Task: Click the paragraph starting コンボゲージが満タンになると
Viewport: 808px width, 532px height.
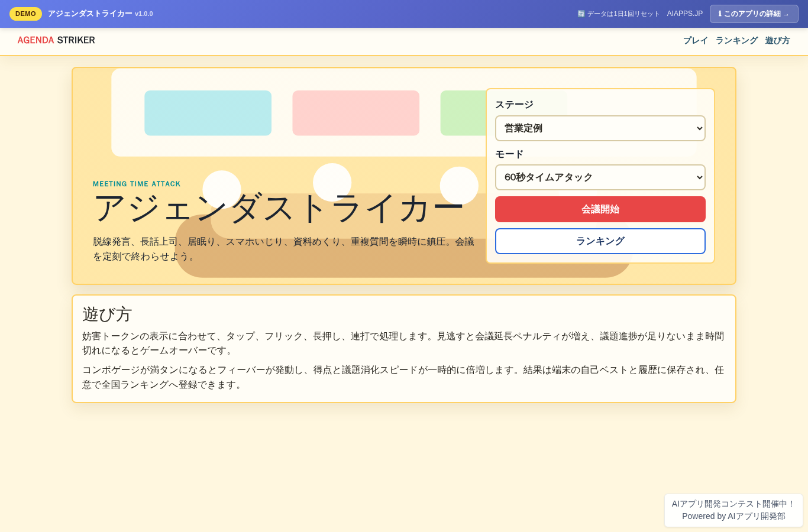Action: (x=403, y=377)
